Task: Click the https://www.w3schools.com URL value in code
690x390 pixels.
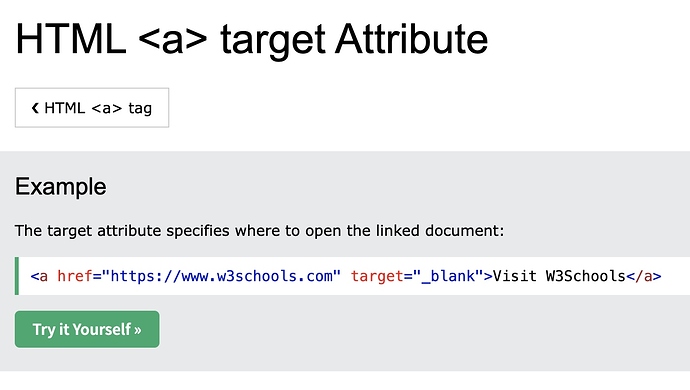Action: click(221, 276)
